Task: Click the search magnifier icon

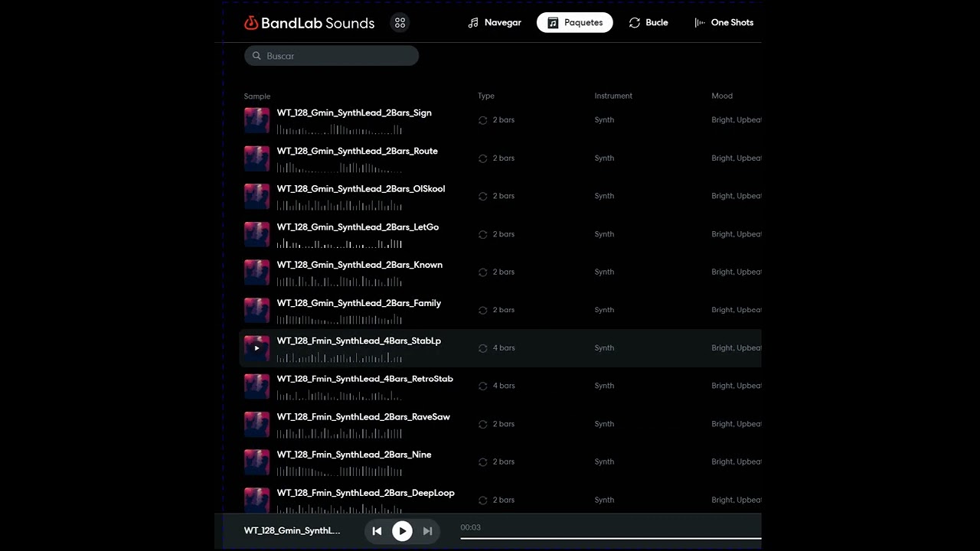Action: pyautogui.click(x=256, y=56)
